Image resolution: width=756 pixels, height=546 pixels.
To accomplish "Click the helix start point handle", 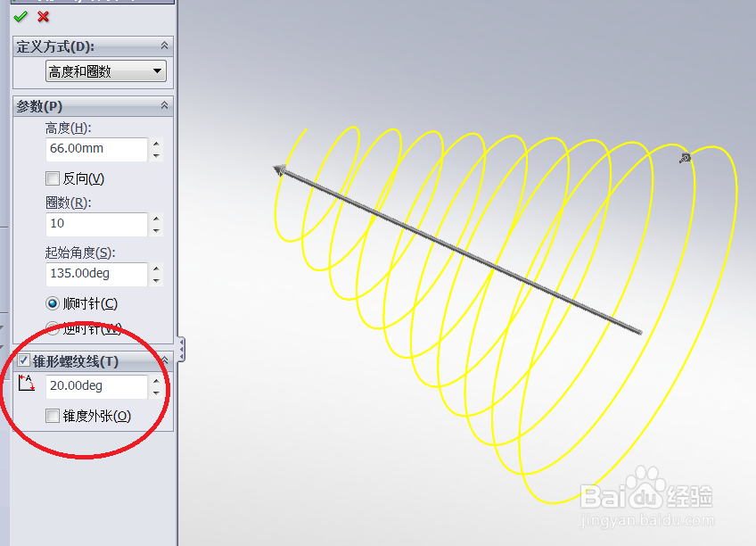I will click(685, 158).
